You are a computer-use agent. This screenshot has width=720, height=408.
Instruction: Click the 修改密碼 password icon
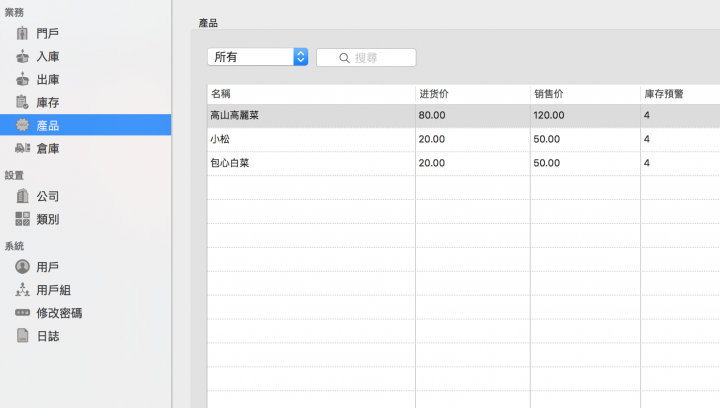pyautogui.click(x=22, y=313)
